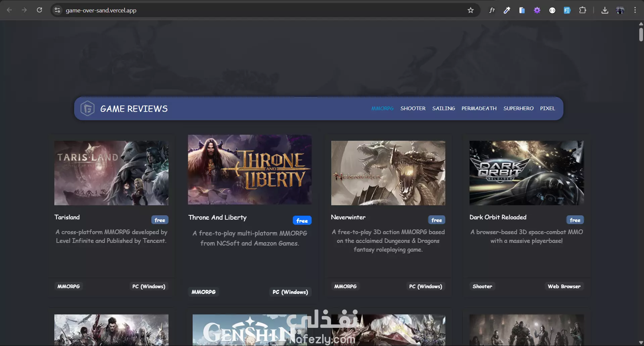Open the Genshin game cover image
644x346 pixels.
[250, 330]
